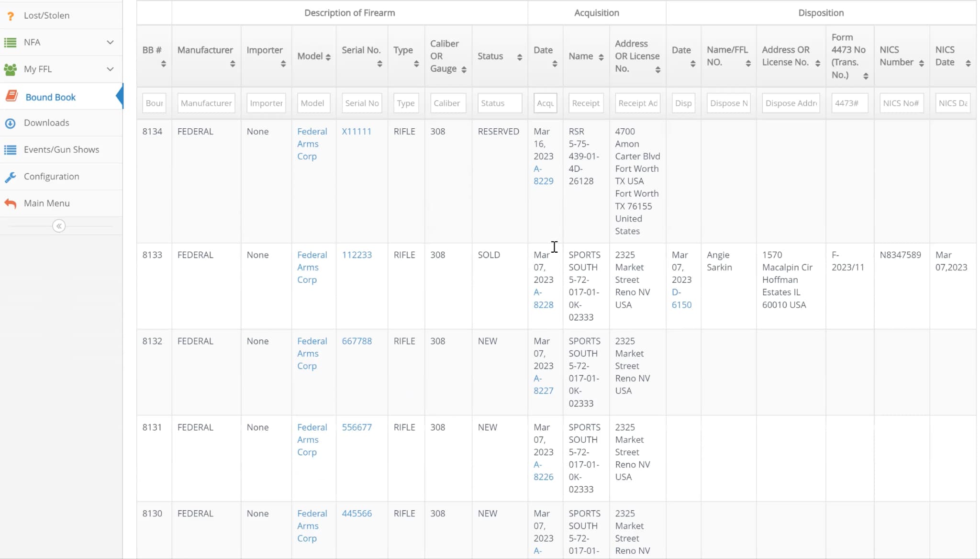Open Lost/Stolen menu item

(61, 16)
